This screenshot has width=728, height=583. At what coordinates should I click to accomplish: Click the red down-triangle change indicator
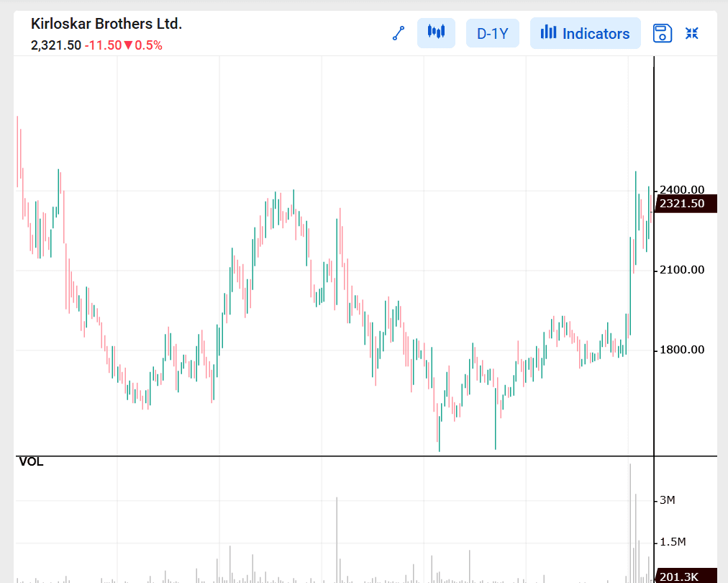click(128, 45)
